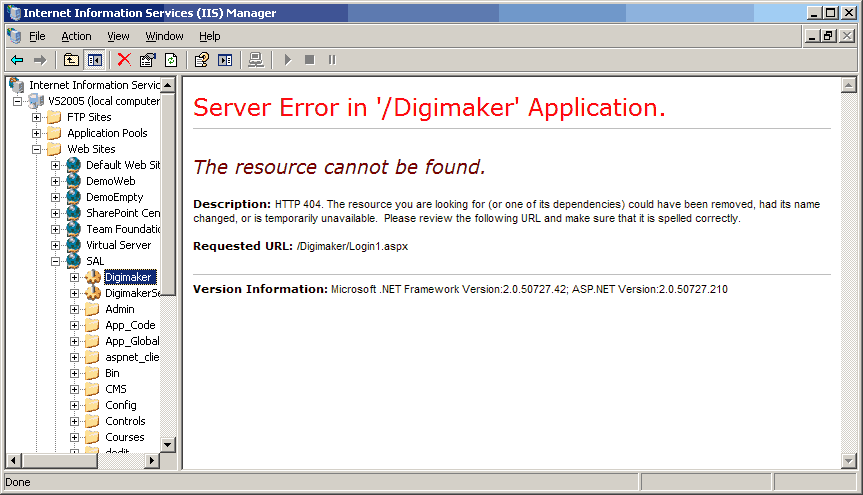Select the VS2005 computer icon
The height and width of the screenshot is (495, 863).
36,101
